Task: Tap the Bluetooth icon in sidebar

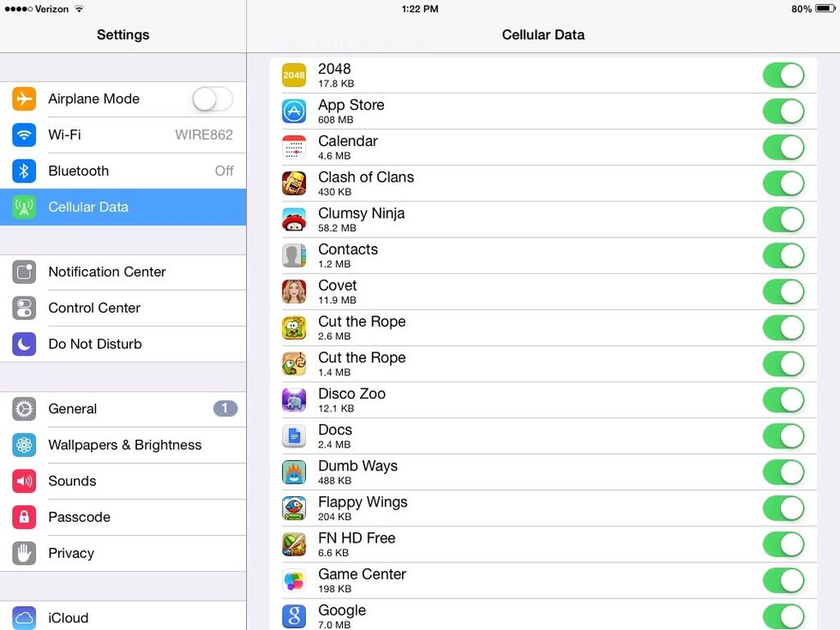Action: click(24, 171)
